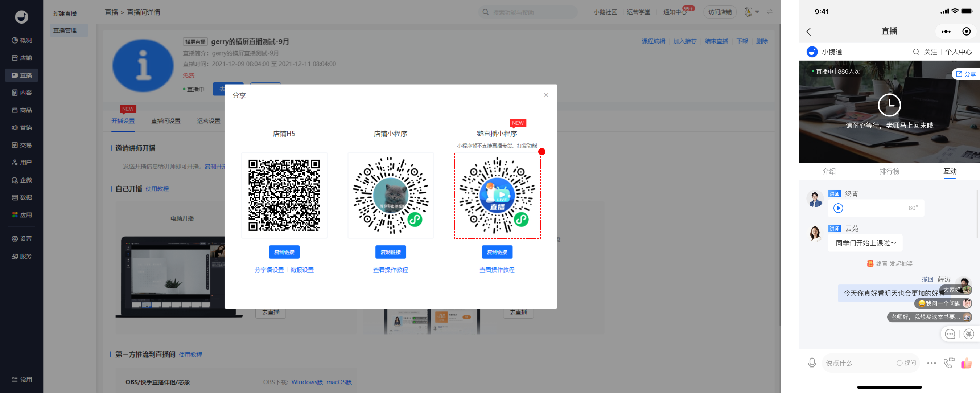980x393 pixels.
Task: Open the 直播 sidebar menu item
Action: (22, 75)
